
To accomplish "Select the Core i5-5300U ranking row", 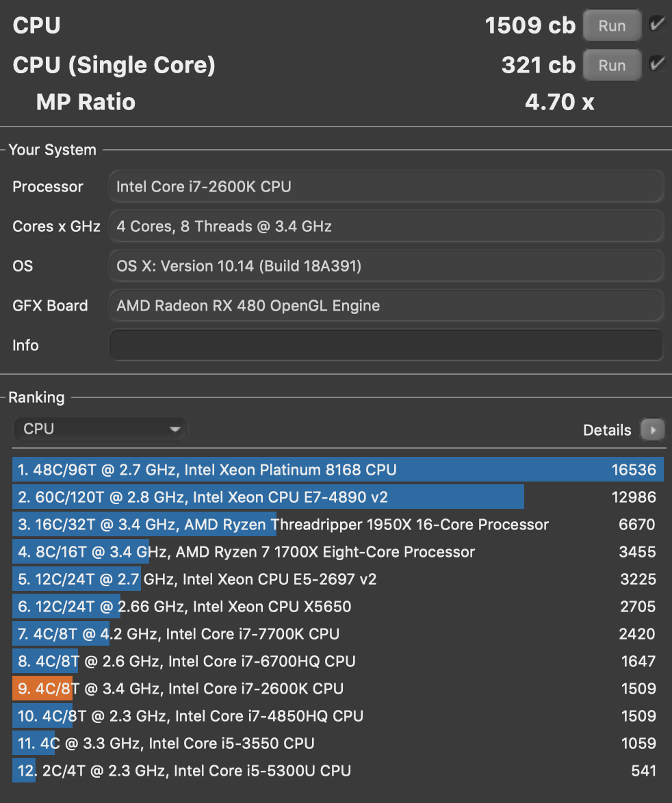I will click(338, 771).
